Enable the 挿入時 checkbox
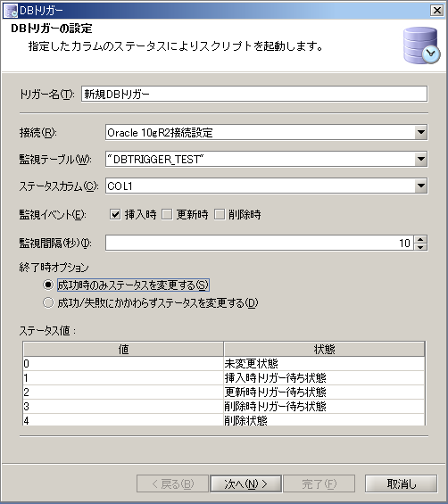Viewport: 448px width, 504px height. [115, 214]
